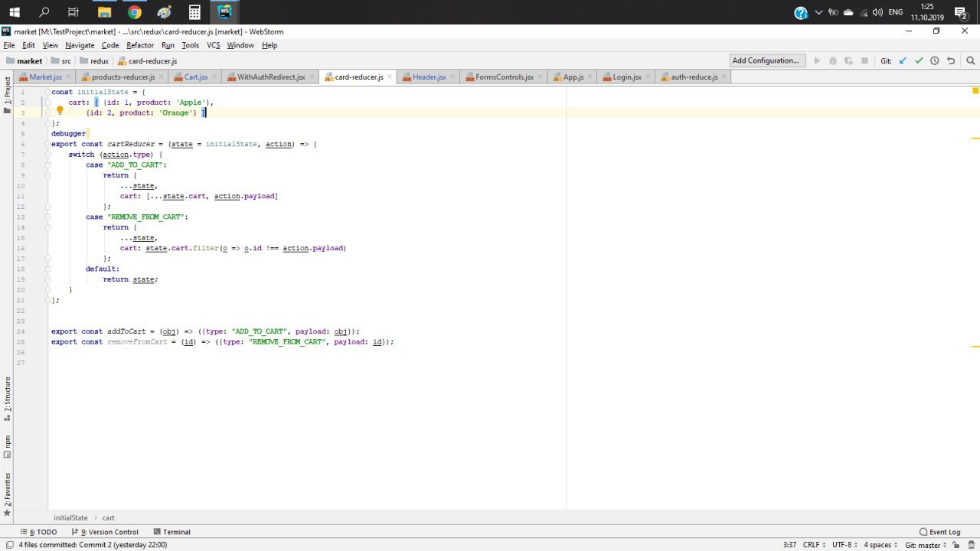Click the yellow lightbulb intention icon

pos(60,111)
